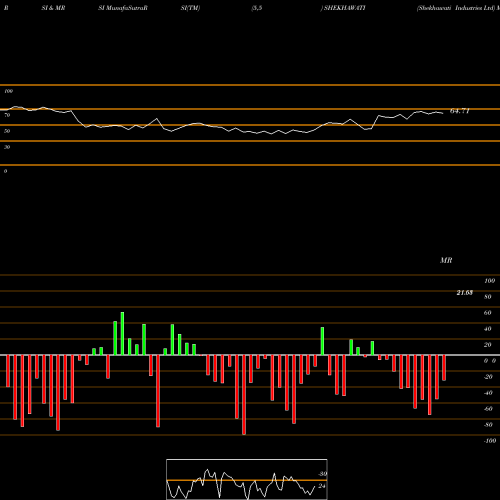Click the 50 level label on RSI axis
500x500 pixels.
click(x=7, y=131)
